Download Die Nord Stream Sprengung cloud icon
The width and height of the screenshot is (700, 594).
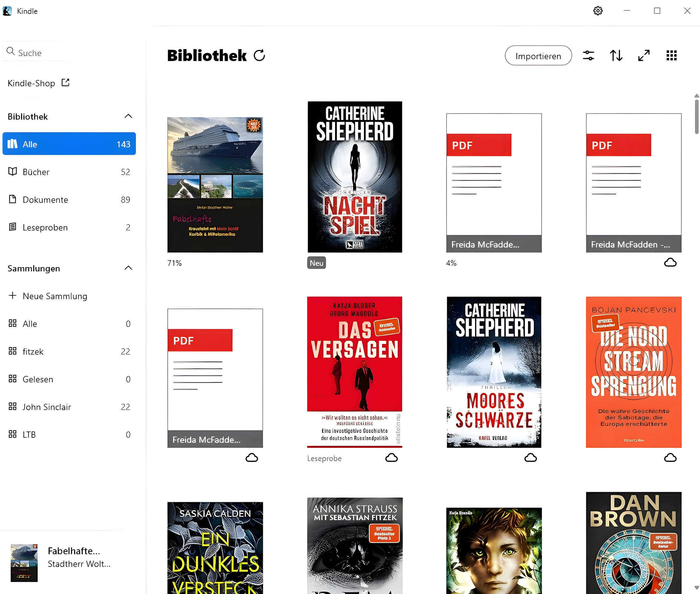point(670,458)
